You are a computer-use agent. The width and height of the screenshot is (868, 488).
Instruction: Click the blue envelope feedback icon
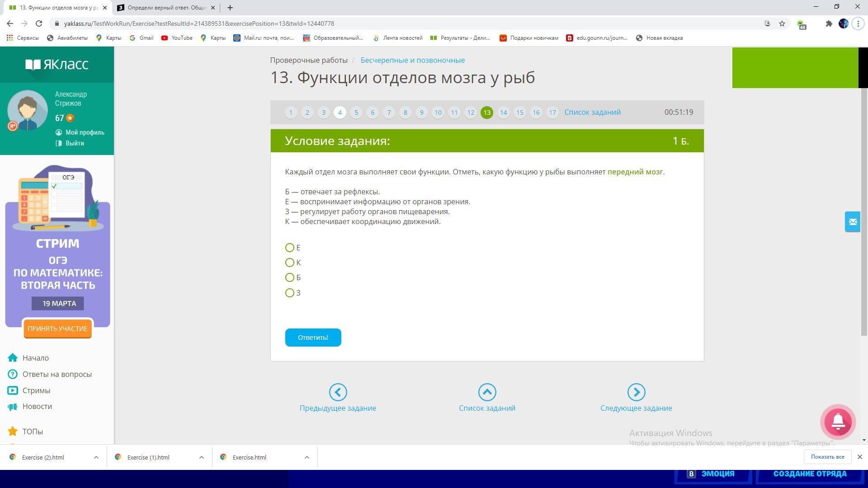pos(852,222)
